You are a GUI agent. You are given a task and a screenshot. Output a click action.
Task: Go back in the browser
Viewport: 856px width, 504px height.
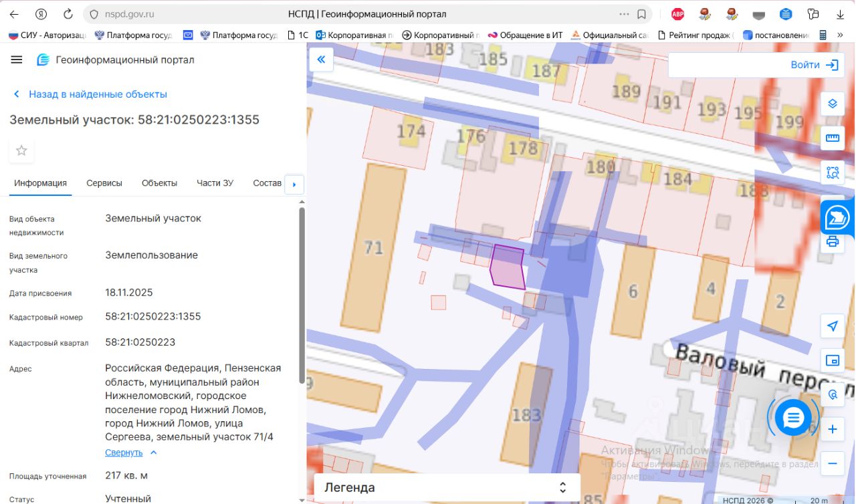click(x=14, y=14)
